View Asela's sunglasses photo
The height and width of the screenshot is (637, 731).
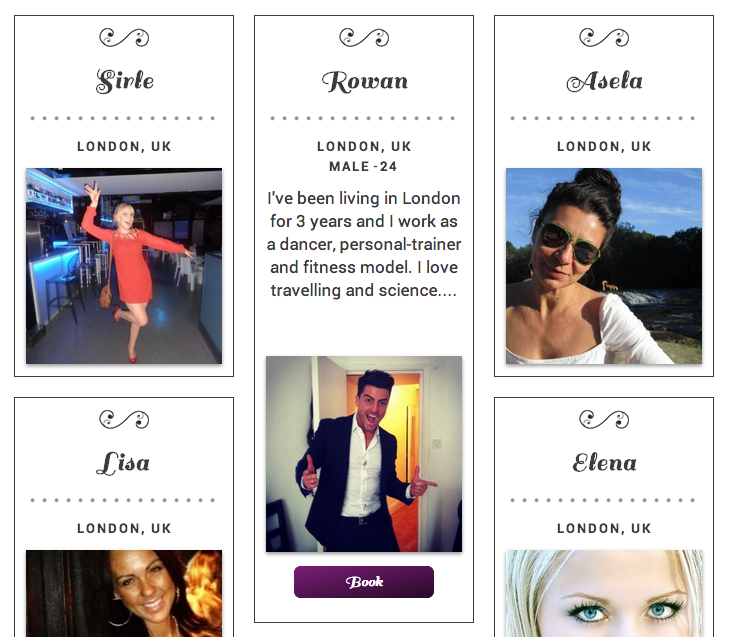pos(604,266)
